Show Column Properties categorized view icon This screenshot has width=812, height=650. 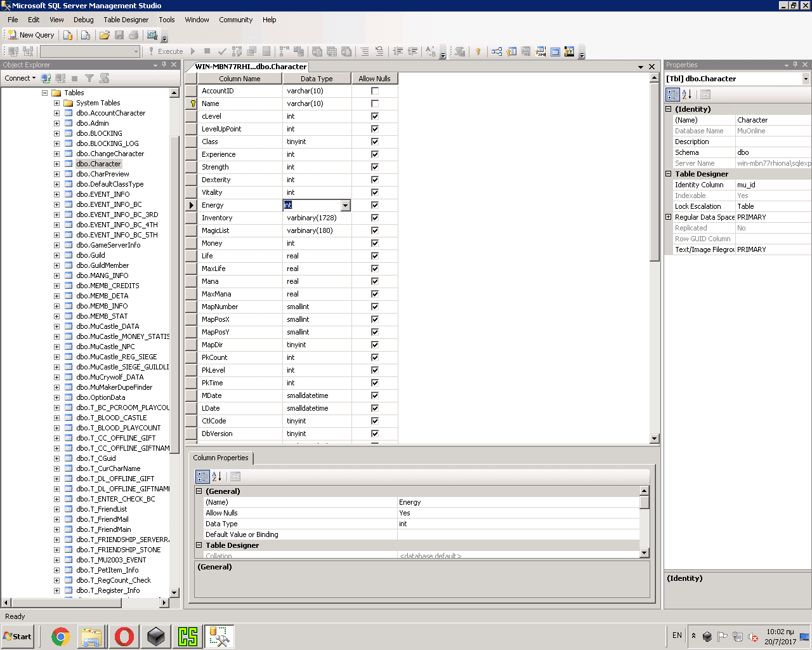(x=202, y=477)
